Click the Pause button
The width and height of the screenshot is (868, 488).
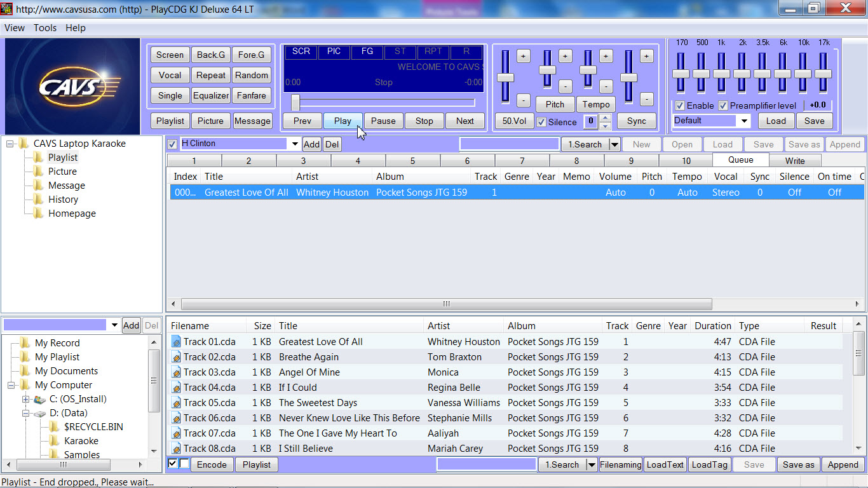click(x=383, y=121)
